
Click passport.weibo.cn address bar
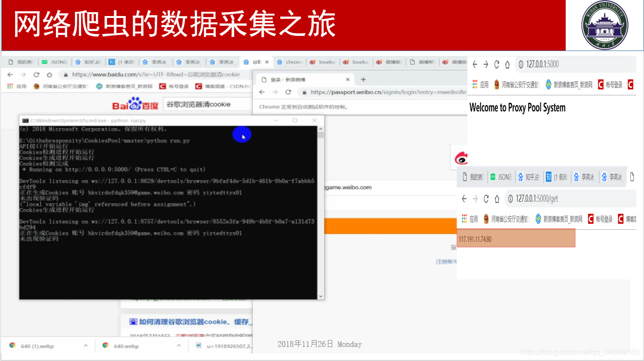click(x=382, y=92)
